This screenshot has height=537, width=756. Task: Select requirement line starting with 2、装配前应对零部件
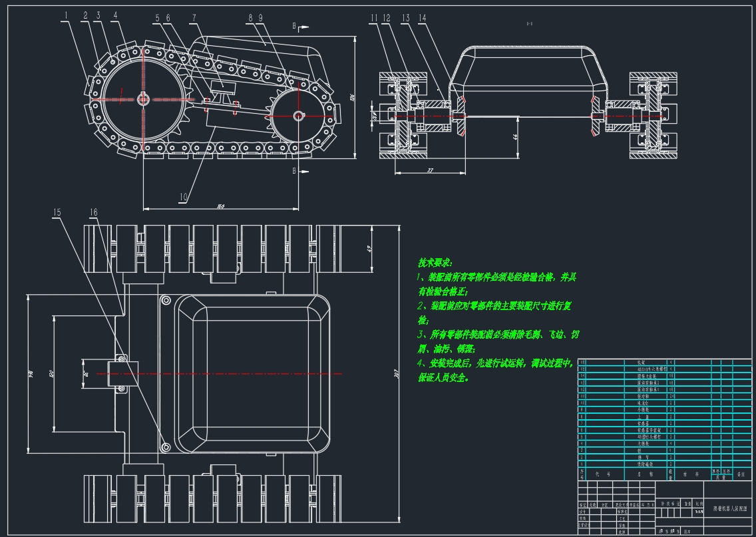494,305
